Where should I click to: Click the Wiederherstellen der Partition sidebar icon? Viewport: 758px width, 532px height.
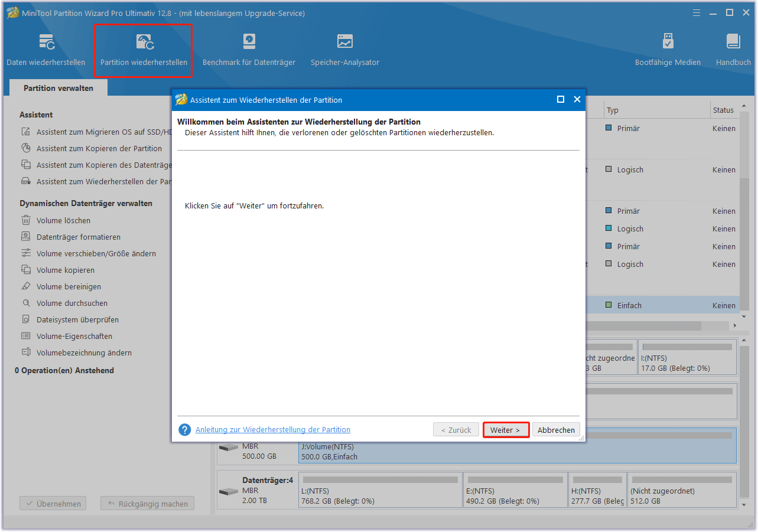pos(26,181)
